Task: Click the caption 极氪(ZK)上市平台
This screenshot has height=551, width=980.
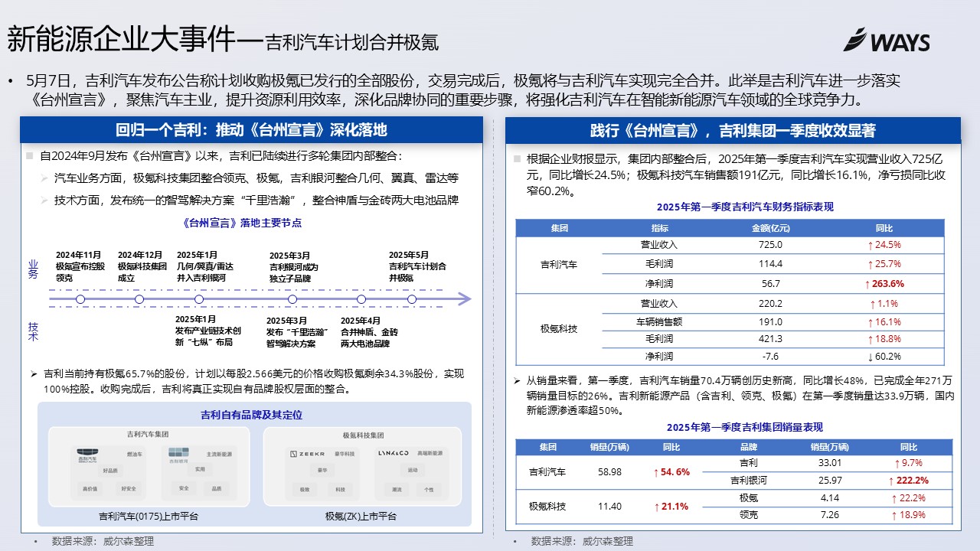Action: pos(361,516)
